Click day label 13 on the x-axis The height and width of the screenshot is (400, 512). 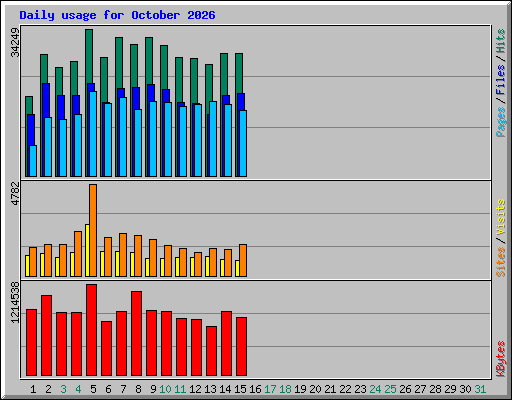[210, 389]
